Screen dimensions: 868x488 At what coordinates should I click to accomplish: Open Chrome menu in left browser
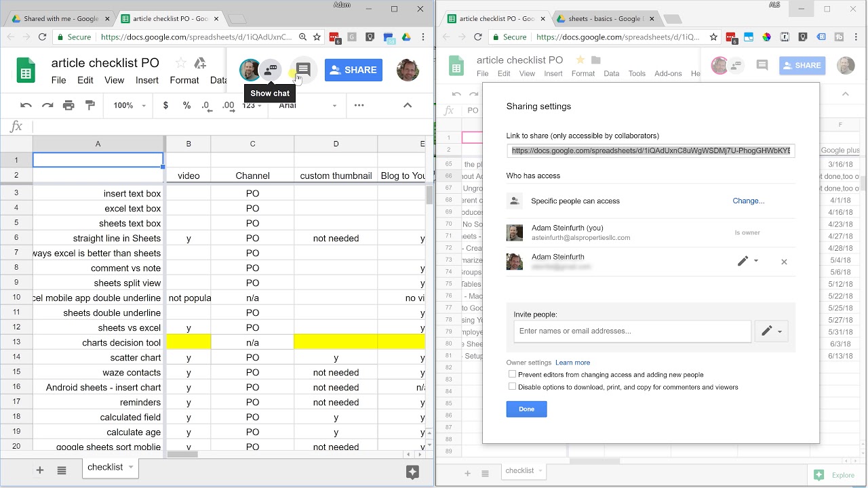pyautogui.click(x=424, y=37)
